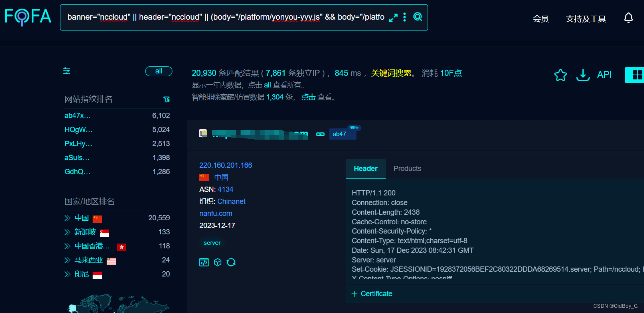The width and height of the screenshot is (644, 313).
Task: Click the Set-Cookie header line
Action: 497,269
